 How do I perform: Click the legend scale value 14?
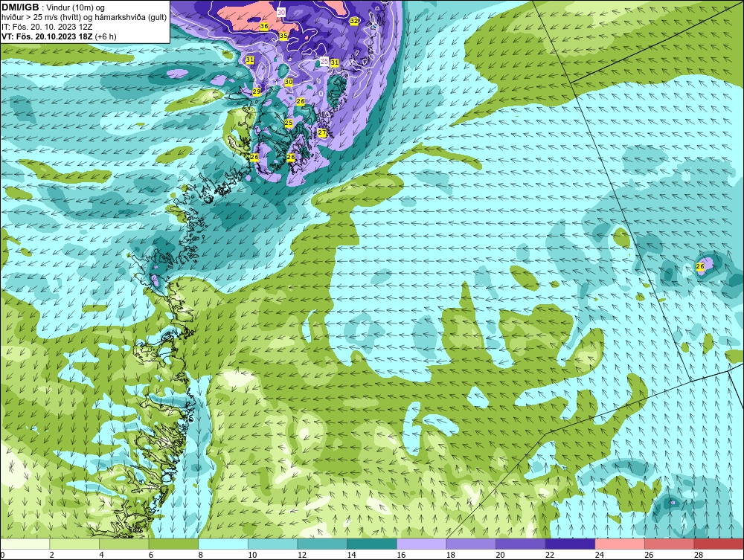pos(351,555)
